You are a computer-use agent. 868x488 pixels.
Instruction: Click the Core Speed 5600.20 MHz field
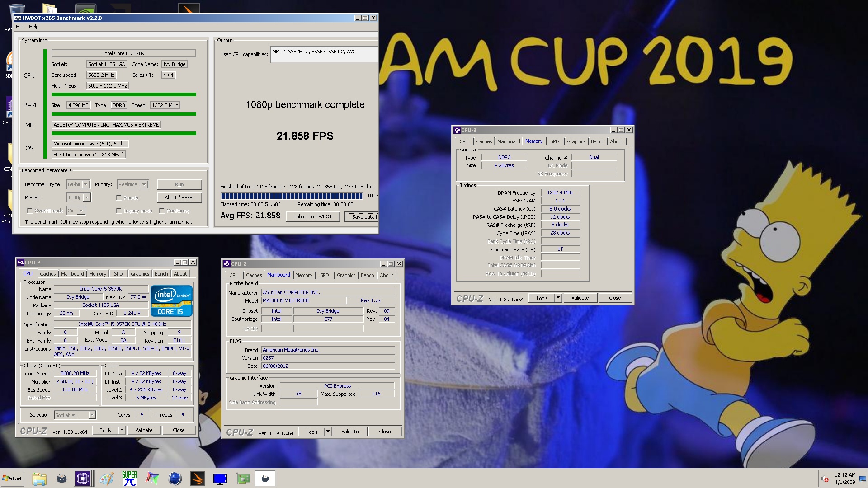click(x=75, y=373)
